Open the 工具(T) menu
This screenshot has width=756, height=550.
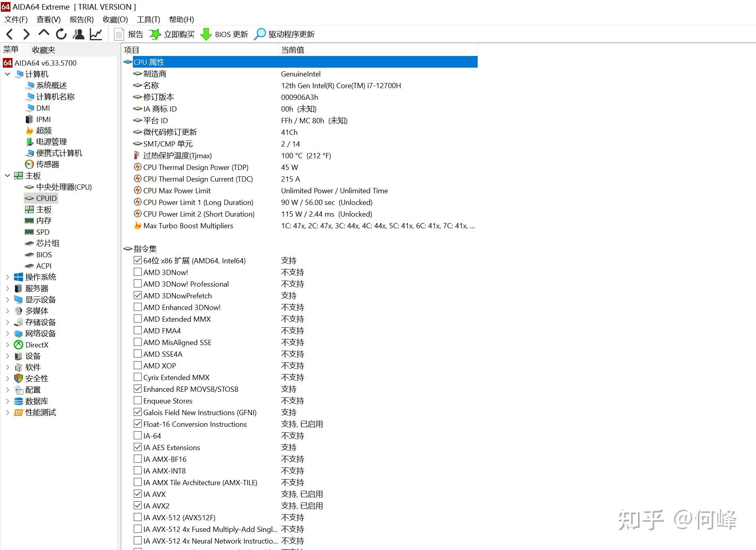coord(148,19)
